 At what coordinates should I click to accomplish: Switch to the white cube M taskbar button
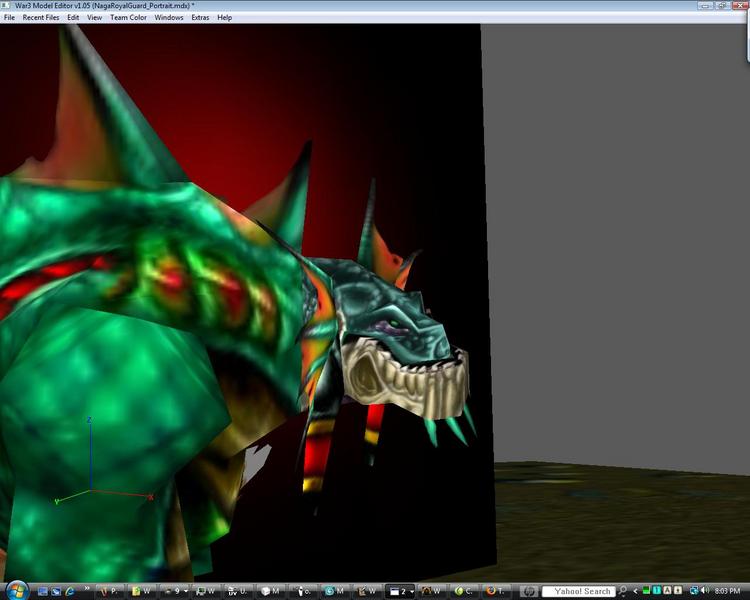271,591
